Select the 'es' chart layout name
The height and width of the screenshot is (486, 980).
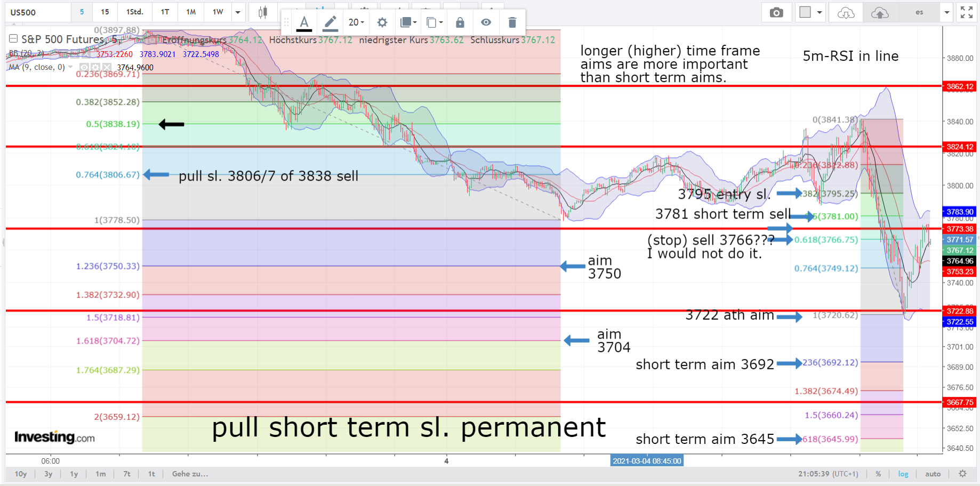[x=919, y=12]
